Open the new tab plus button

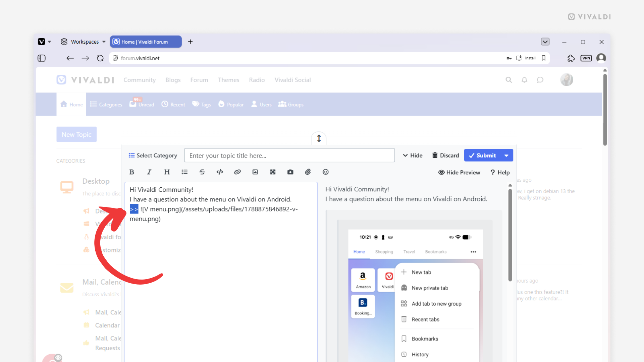click(190, 42)
